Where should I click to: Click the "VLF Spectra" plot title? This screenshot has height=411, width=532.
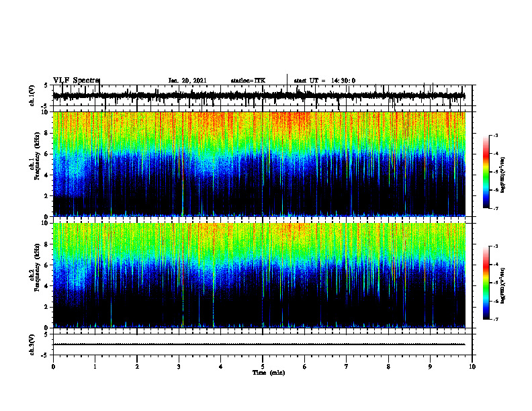pos(77,81)
